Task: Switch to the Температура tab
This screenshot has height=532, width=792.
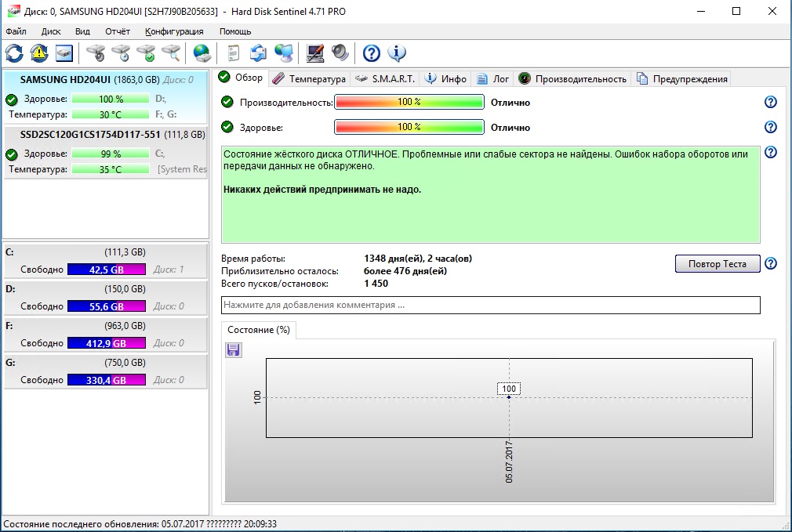Action: 309,78
